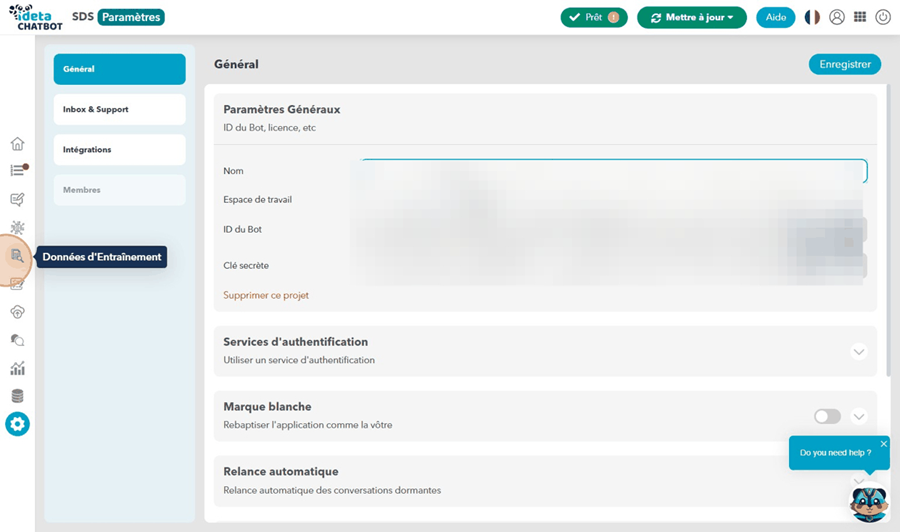Open the Mettre à jour dropdown
Viewport: 900px width, 532px height.
(x=691, y=17)
